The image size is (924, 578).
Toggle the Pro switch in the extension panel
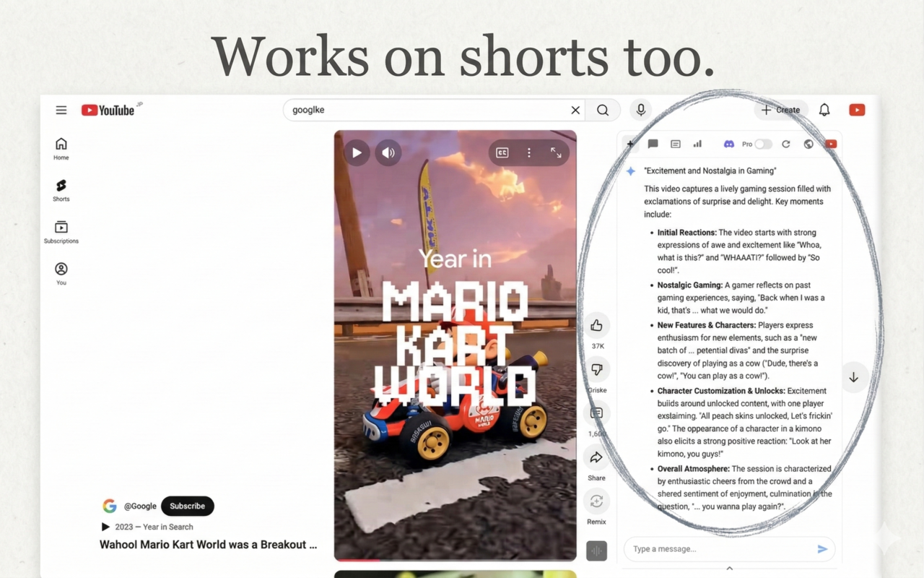point(763,144)
